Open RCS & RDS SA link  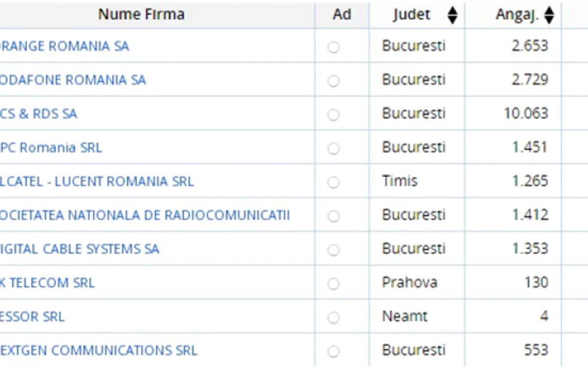pyautogui.click(x=38, y=114)
